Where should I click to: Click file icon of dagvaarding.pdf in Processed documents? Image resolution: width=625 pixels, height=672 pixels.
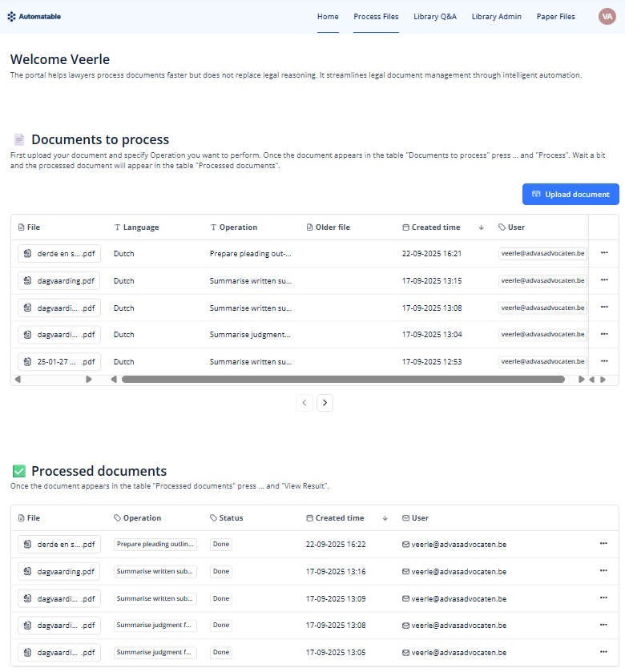(x=27, y=571)
